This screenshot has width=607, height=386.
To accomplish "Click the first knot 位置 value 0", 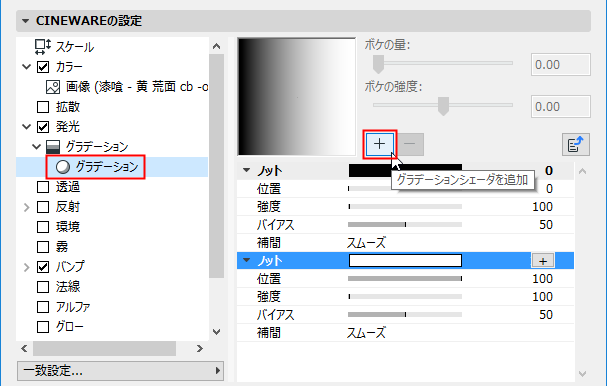I will coord(549,189).
